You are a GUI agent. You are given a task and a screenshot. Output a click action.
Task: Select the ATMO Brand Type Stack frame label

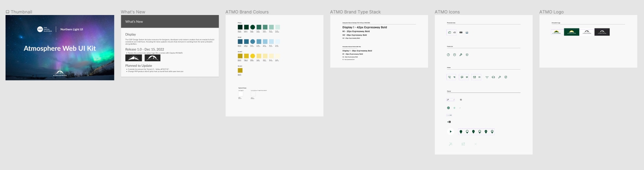355,12
